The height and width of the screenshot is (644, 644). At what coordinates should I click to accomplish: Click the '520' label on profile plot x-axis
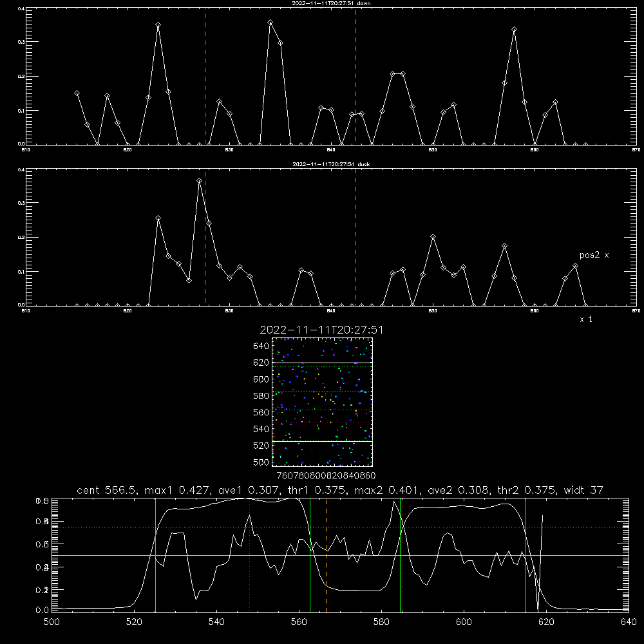[x=134, y=622]
